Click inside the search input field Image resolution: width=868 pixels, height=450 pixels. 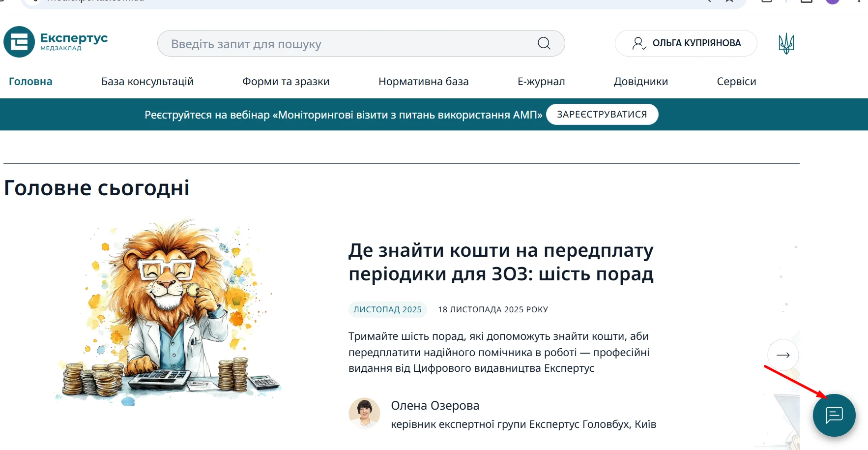pos(319,43)
